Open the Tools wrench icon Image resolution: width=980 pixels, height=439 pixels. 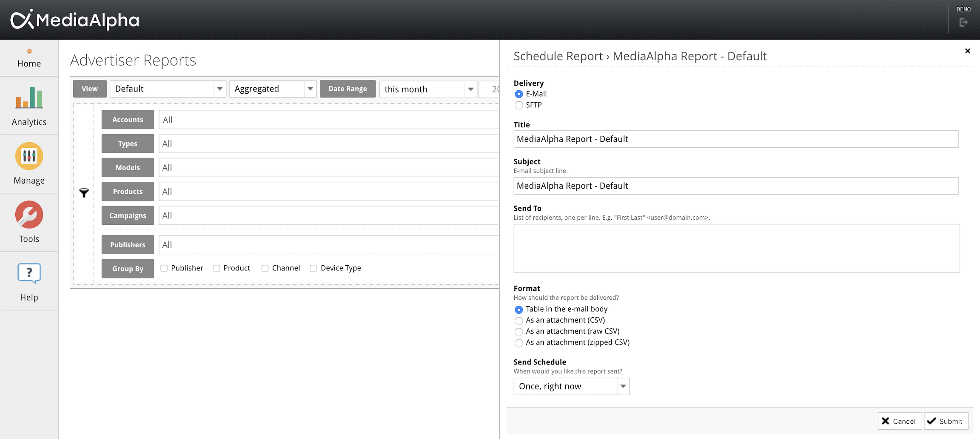point(29,214)
